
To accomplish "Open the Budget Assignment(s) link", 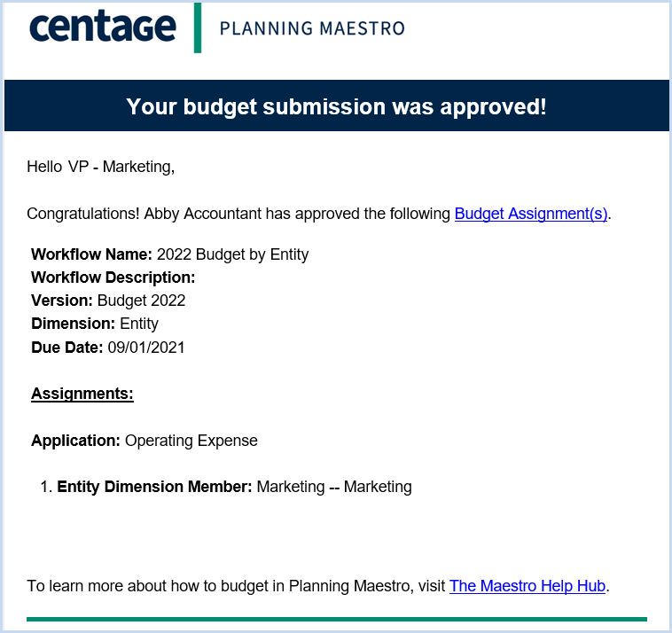I will (x=530, y=214).
